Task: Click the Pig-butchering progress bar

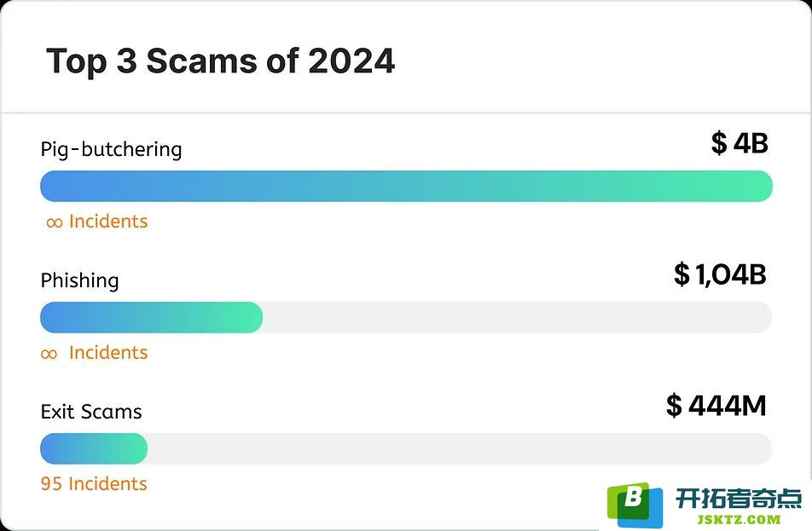Action: click(407, 186)
